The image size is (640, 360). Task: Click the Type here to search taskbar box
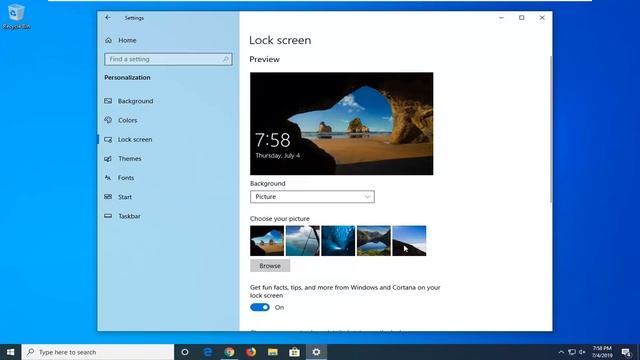[98, 352]
